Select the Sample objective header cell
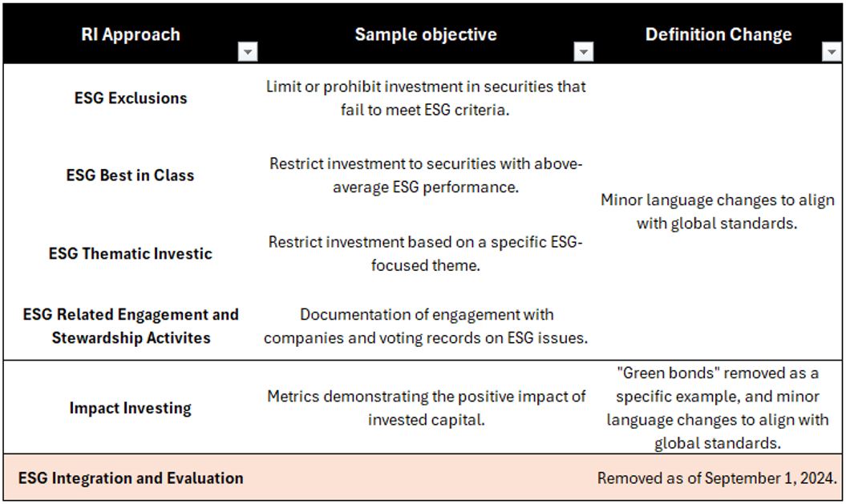 point(425,34)
